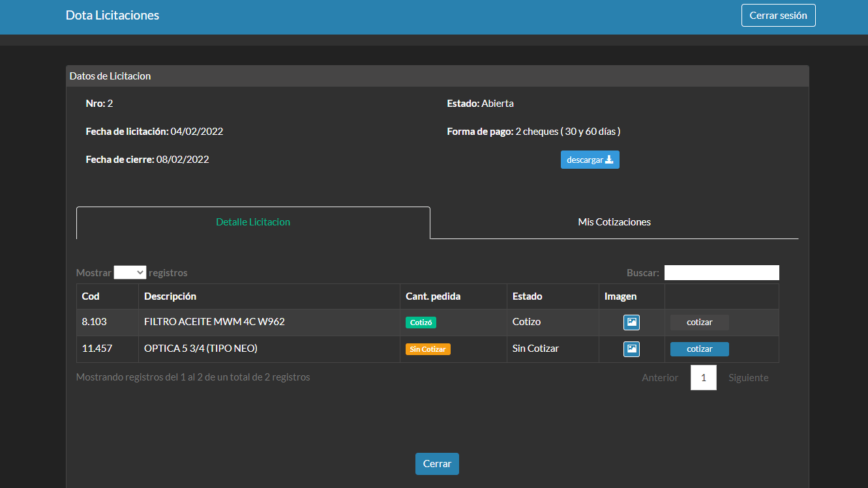This screenshot has height=488, width=868.
Task: Click the green Cotizó status badge
Action: [x=421, y=323]
